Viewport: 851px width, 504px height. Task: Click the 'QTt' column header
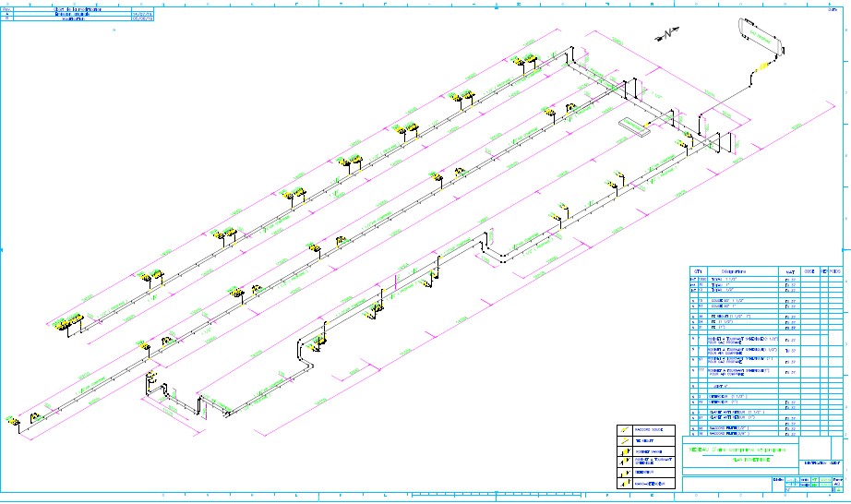coord(698,271)
